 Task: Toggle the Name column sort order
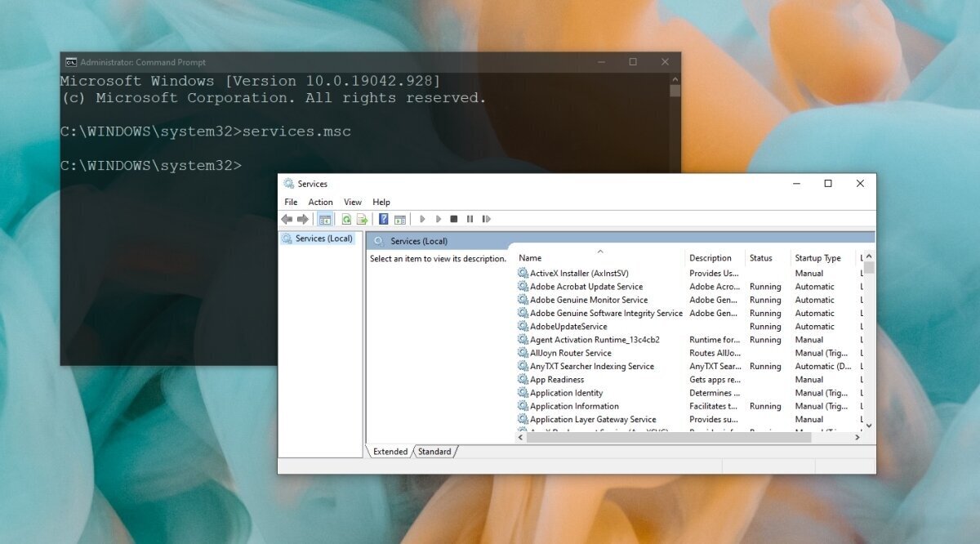(531, 257)
